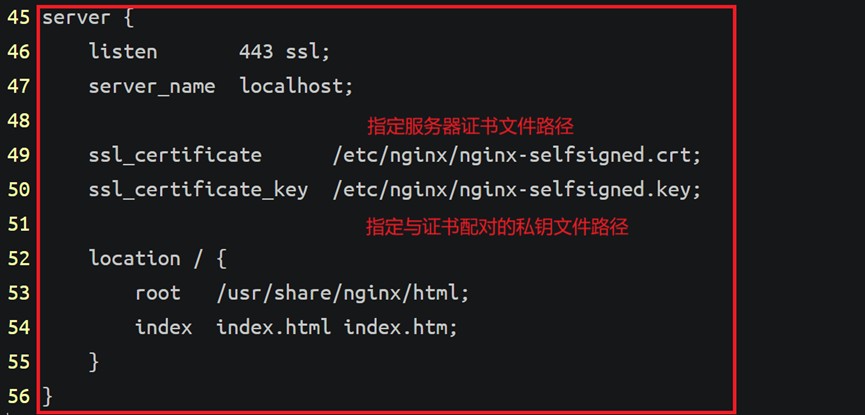Click the '/usr/share/nginx/html;' root path
The width and height of the screenshot is (865, 415).
(x=342, y=292)
